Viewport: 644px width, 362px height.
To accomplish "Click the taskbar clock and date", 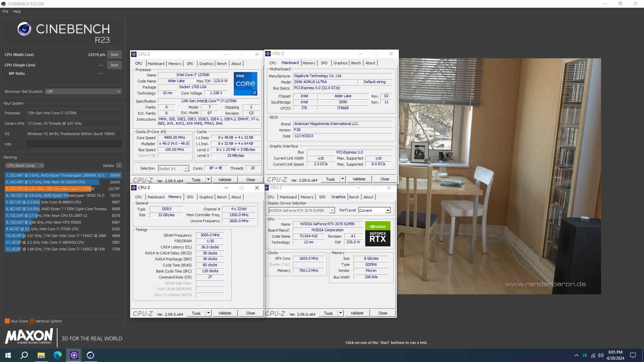I will pyautogui.click(x=615, y=355).
